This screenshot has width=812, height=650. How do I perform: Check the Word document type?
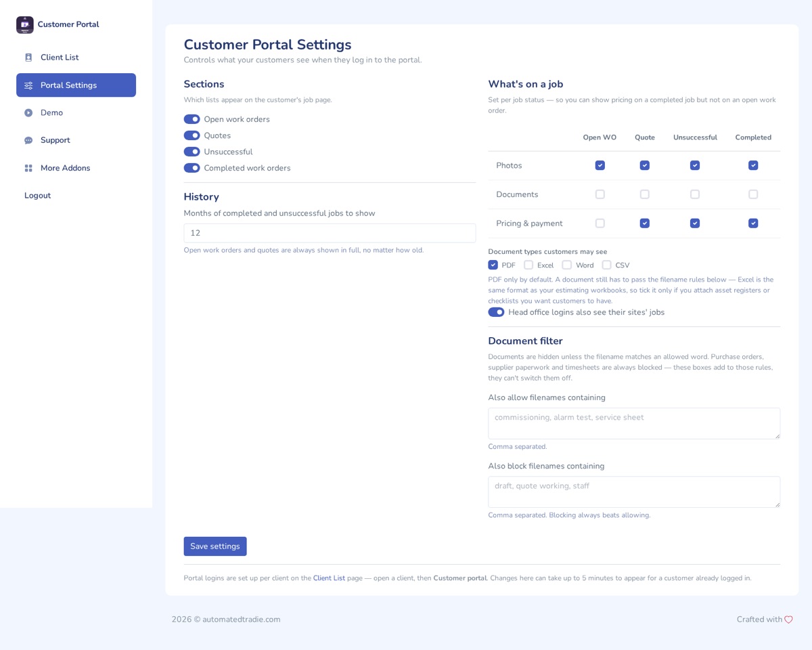567,265
